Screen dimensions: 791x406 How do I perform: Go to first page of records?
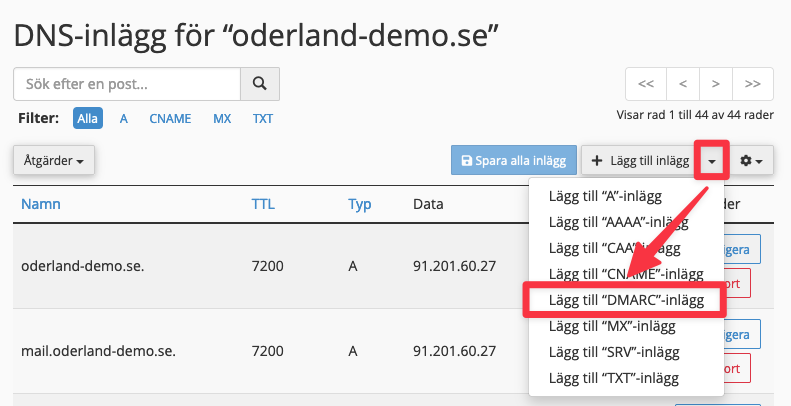tap(646, 84)
